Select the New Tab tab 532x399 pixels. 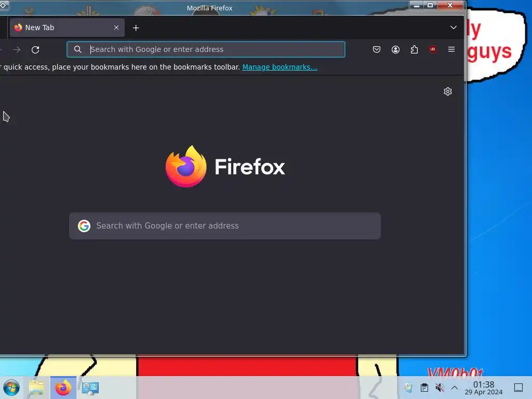[67, 28]
